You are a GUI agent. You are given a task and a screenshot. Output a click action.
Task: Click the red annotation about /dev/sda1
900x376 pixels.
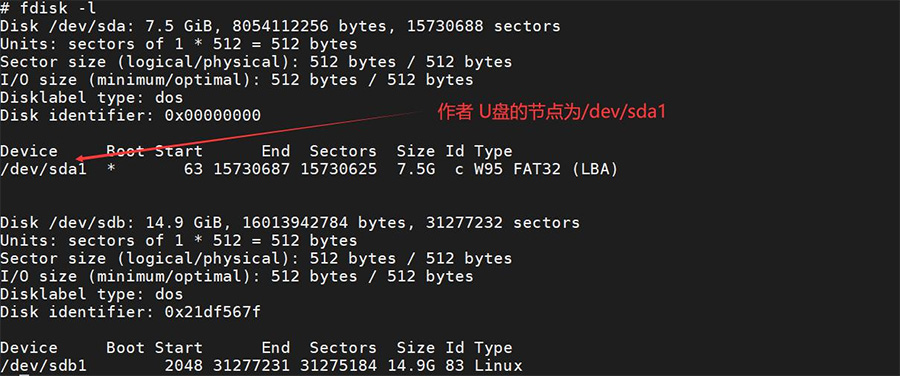click(x=552, y=112)
